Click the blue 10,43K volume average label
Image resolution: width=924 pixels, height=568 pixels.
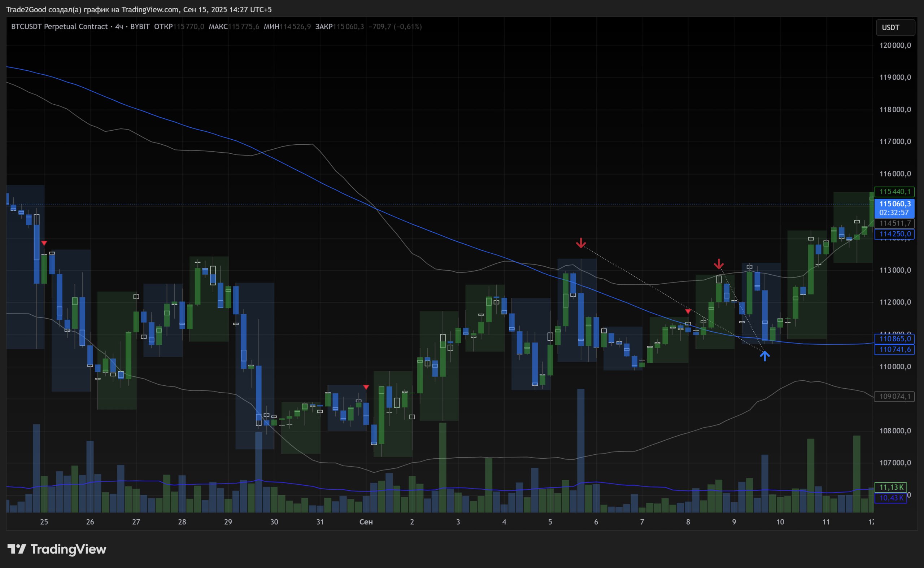[890, 498]
